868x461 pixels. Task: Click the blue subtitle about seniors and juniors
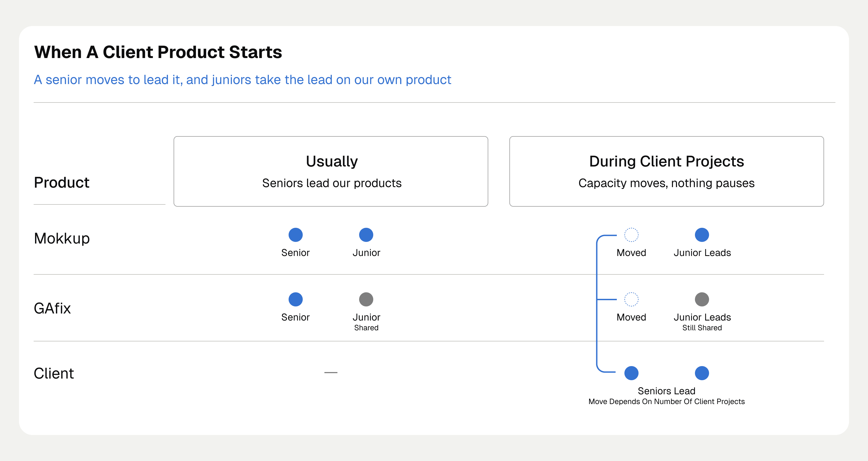pyautogui.click(x=242, y=80)
